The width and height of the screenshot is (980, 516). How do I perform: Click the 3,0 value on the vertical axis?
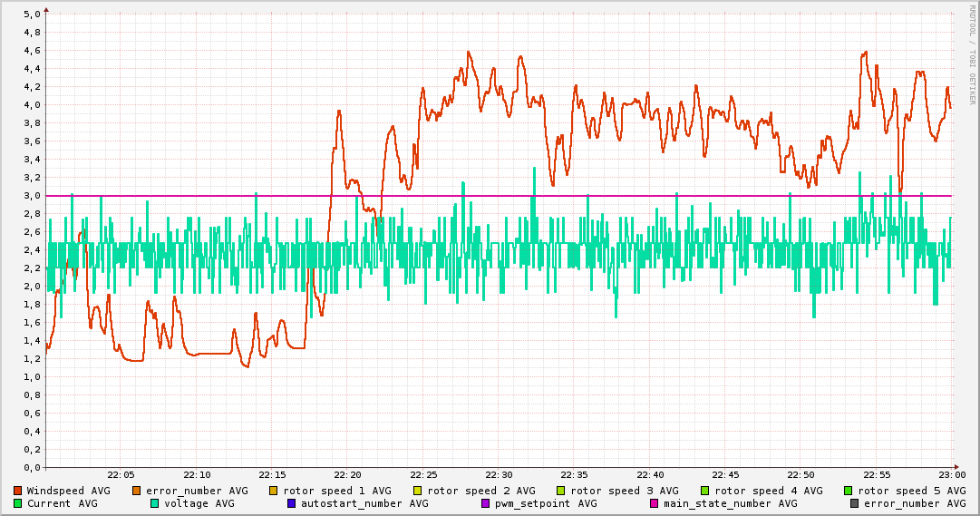pyautogui.click(x=32, y=195)
